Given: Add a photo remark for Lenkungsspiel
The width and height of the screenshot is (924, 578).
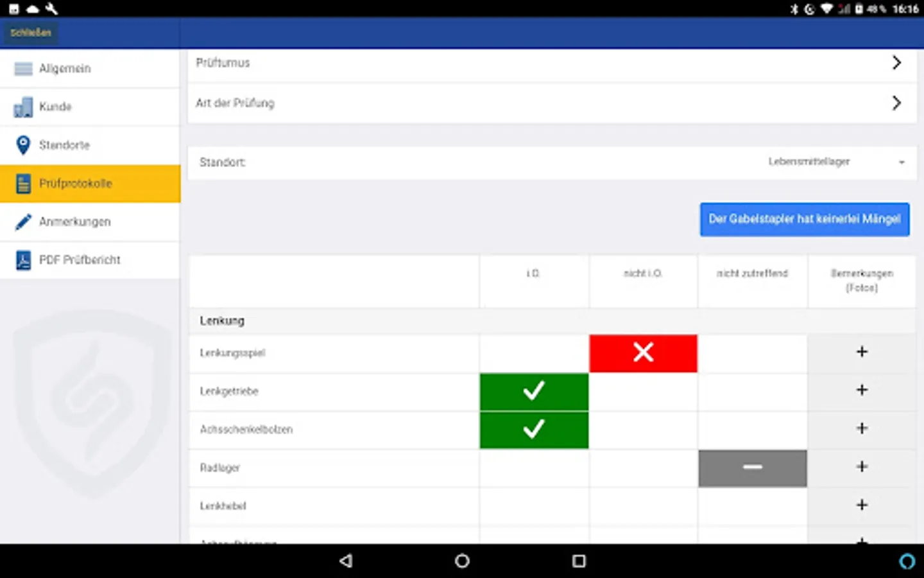Looking at the screenshot, I should pos(862,353).
